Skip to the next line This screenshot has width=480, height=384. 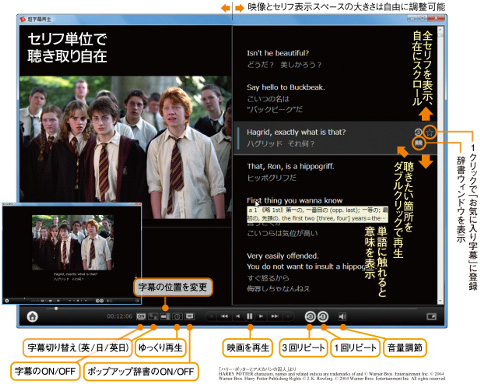point(261,316)
